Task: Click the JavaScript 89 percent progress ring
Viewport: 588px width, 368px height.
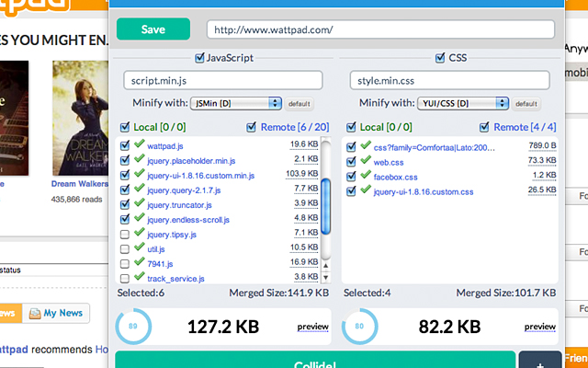Action: coord(133,327)
